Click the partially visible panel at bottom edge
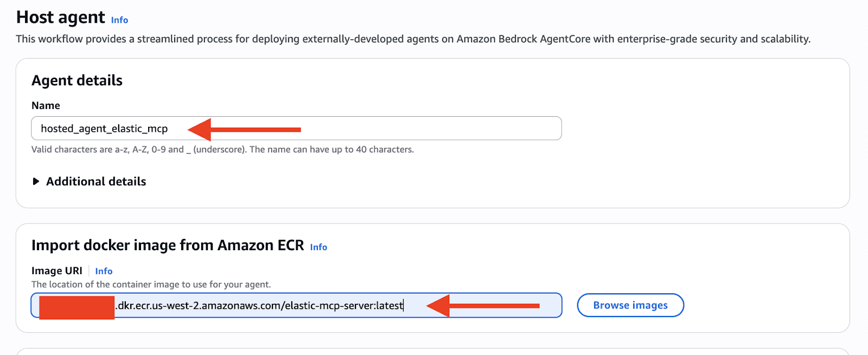868x355 pixels. click(432, 352)
